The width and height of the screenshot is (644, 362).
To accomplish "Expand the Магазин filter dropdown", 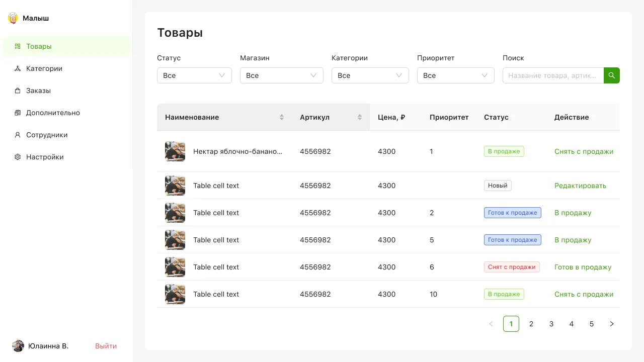I will 281,75.
